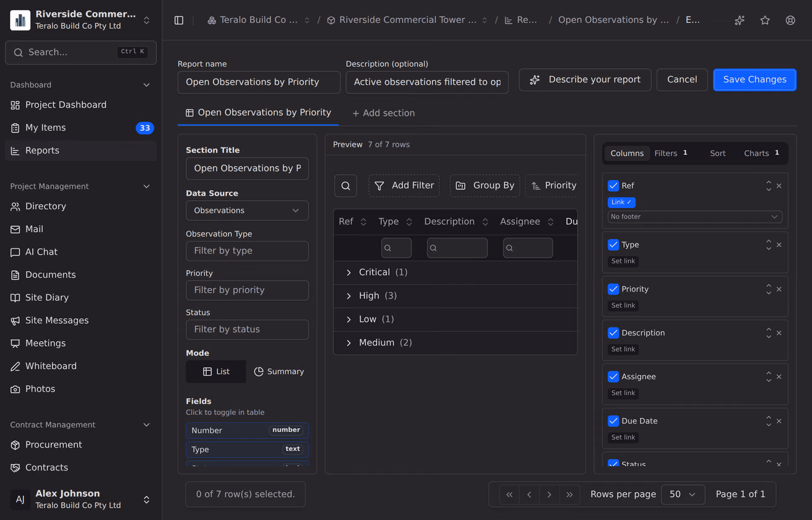Expand the High group row
Viewport: 812px width, 520px height.
[x=348, y=296]
